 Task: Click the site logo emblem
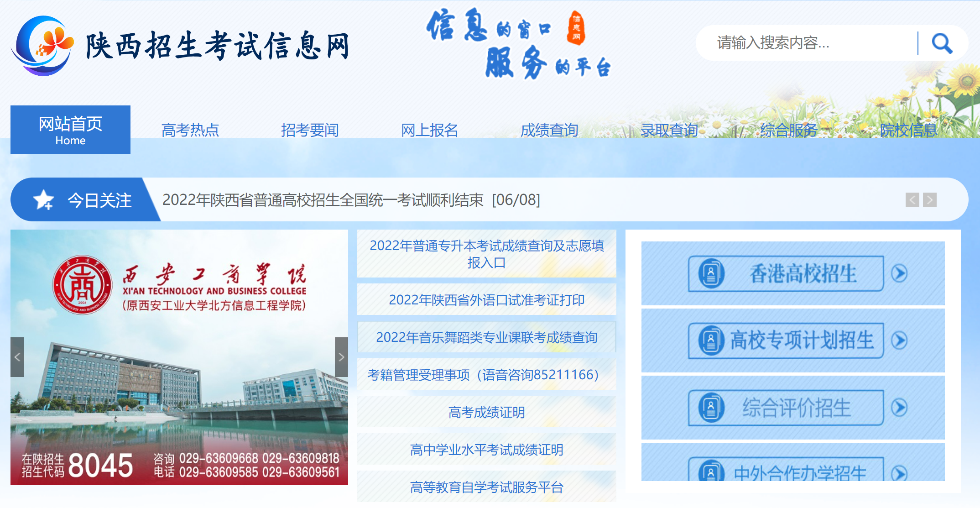click(x=42, y=46)
